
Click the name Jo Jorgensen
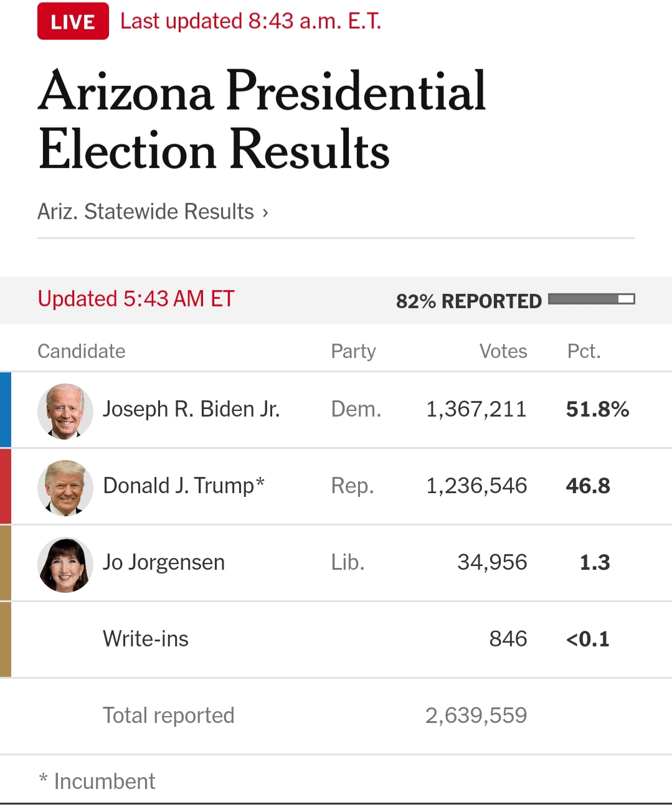tap(164, 562)
